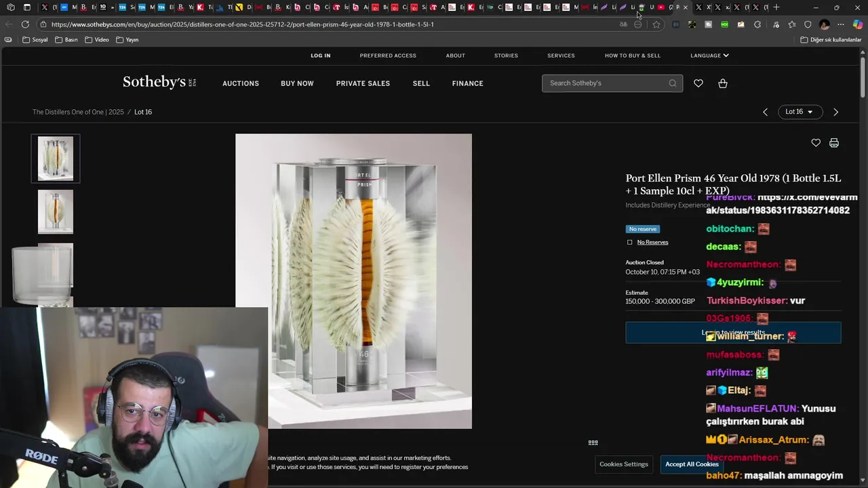The image size is (868, 488).
Task: Open the browser three-dot settings menu
Action: [x=841, y=24]
